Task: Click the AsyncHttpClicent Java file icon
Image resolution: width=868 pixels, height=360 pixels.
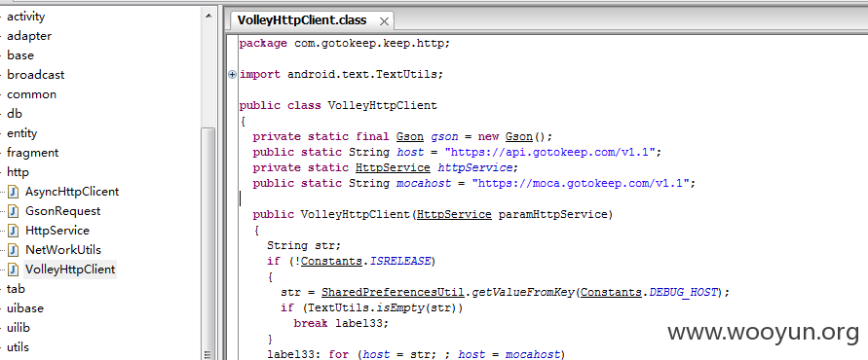Action: [14, 192]
